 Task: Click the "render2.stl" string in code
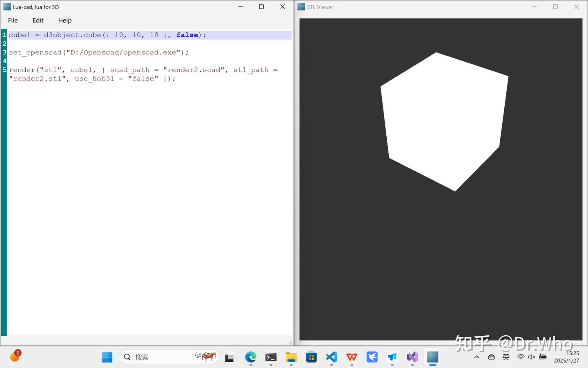pyautogui.click(x=37, y=79)
